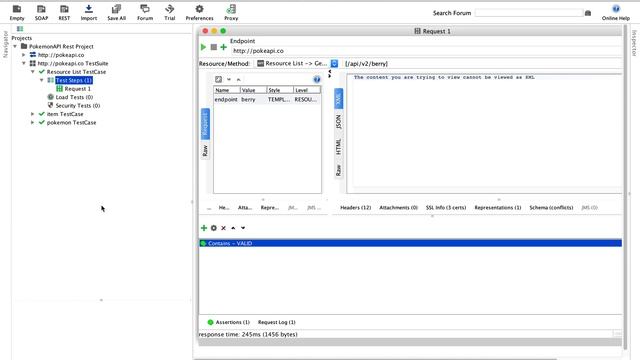Collapse the Resource List TestCase node
The image size is (640, 360).
tap(33, 72)
